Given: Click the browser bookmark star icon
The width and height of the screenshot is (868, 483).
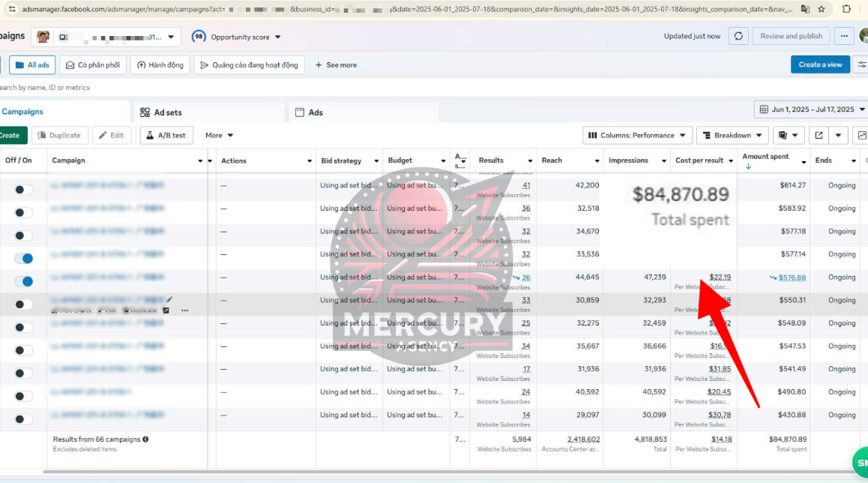Looking at the screenshot, I should 822,9.
